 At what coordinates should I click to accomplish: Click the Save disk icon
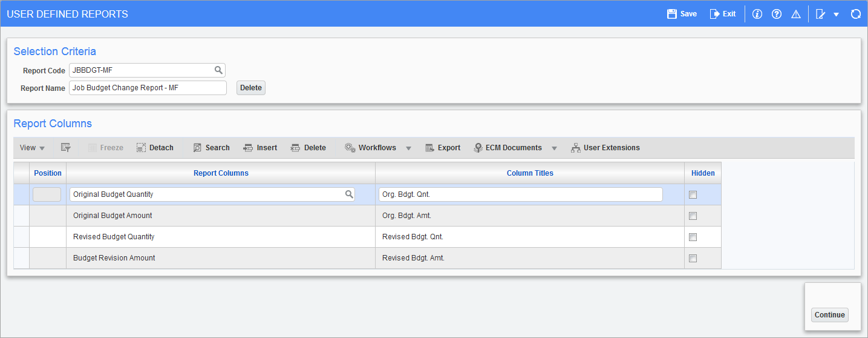(x=671, y=14)
